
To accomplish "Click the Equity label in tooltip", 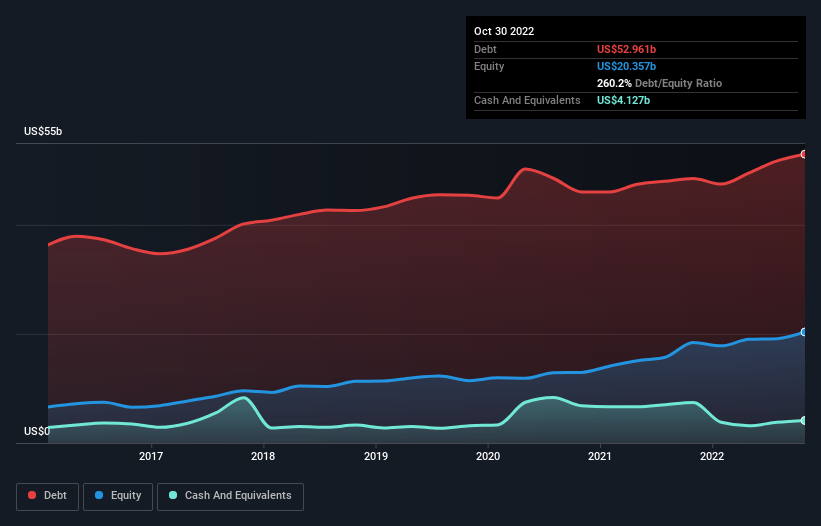I will pyautogui.click(x=489, y=66).
